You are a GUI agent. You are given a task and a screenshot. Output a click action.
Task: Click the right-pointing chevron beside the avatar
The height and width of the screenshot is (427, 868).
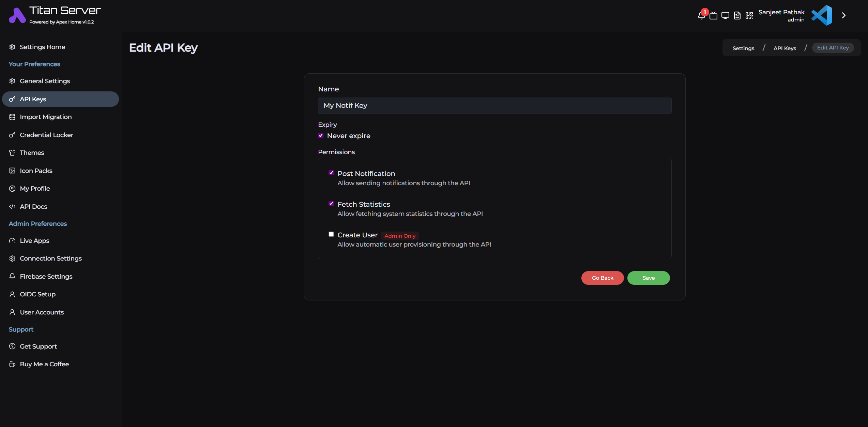[x=844, y=15]
